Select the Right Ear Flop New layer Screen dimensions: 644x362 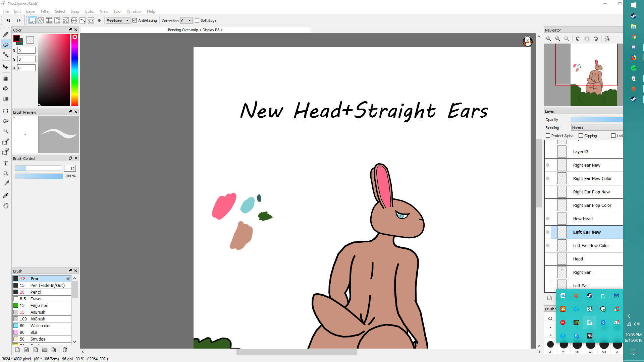point(591,192)
